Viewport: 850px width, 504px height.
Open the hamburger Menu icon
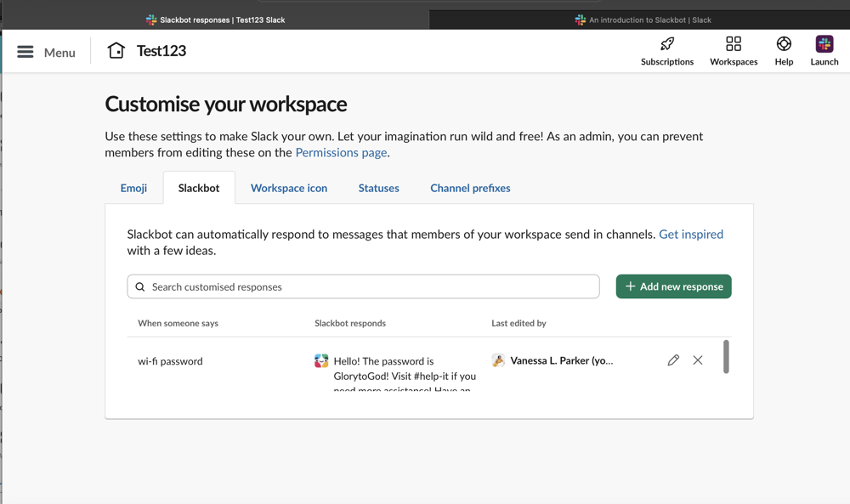click(25, 52)
